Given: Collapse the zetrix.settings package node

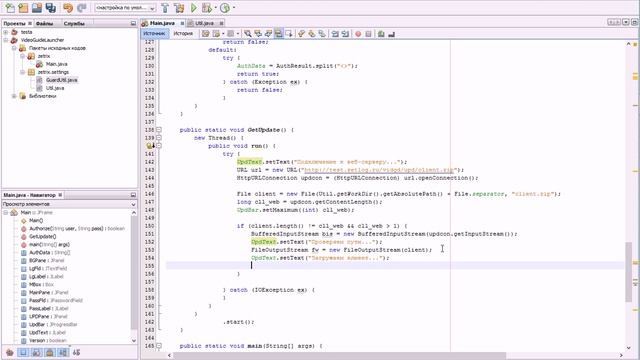Looking at the screenshot, I should 23,72.
